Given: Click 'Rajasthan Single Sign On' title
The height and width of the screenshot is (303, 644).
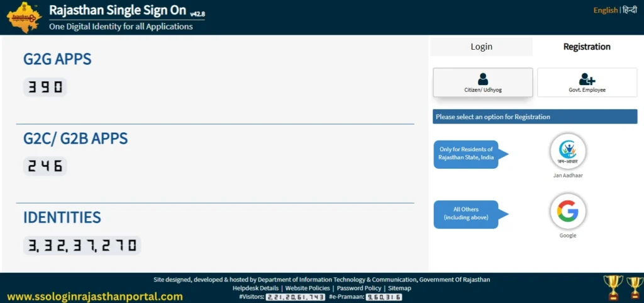Looking at the screenshot, I should pyautogui.click(x=118, y=10).
